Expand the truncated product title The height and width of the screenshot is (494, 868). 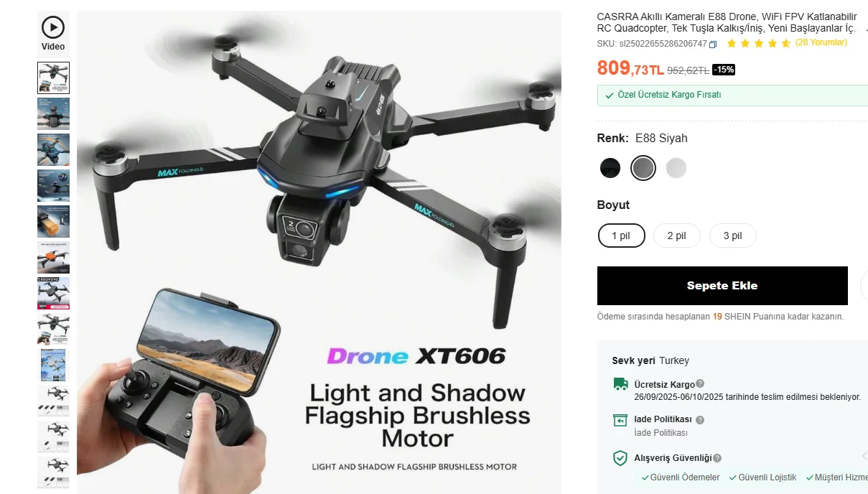pyautogui.click(x=866, y=29)
